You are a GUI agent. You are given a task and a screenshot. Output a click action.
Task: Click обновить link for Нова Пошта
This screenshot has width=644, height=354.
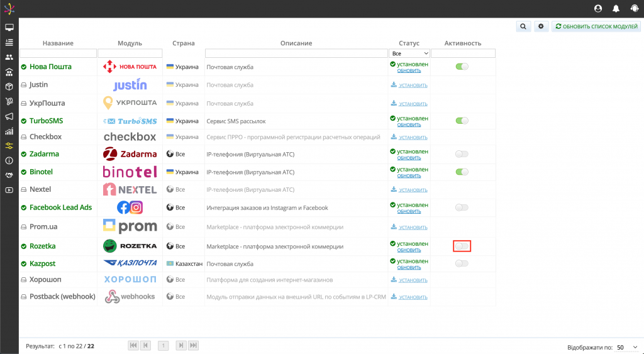click(x=409, y=70)
